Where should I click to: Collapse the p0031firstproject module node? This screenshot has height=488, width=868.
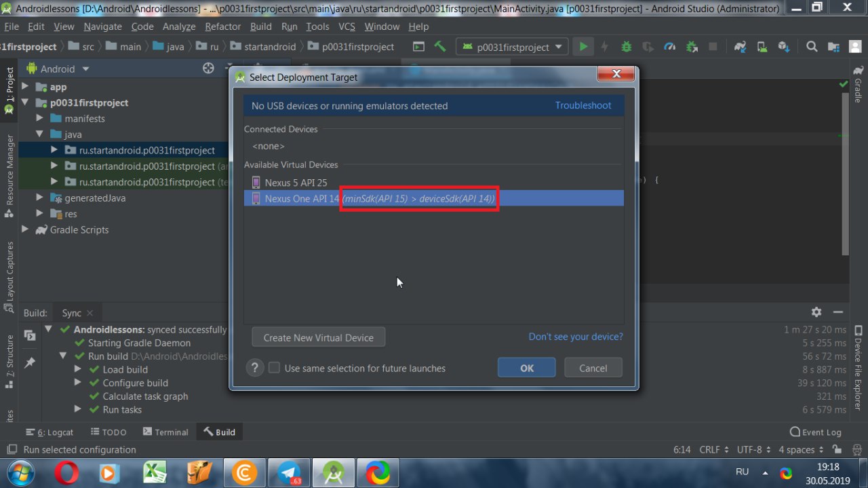tap(26, 102)
